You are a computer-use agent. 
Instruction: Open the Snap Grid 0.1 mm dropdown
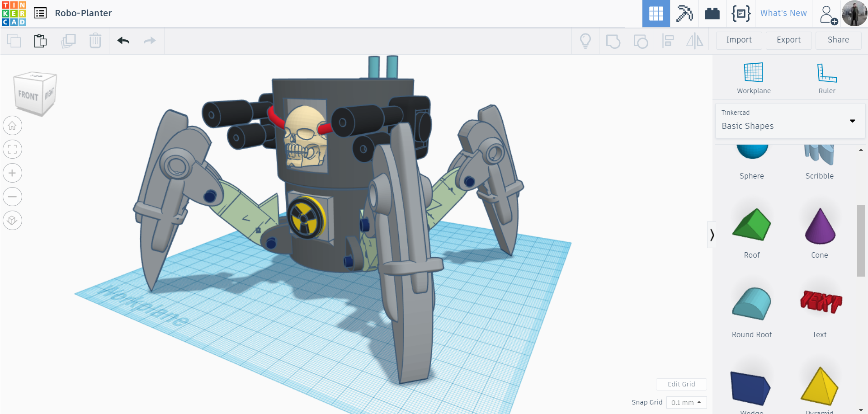pyautogui.click(x=686, y=403)
